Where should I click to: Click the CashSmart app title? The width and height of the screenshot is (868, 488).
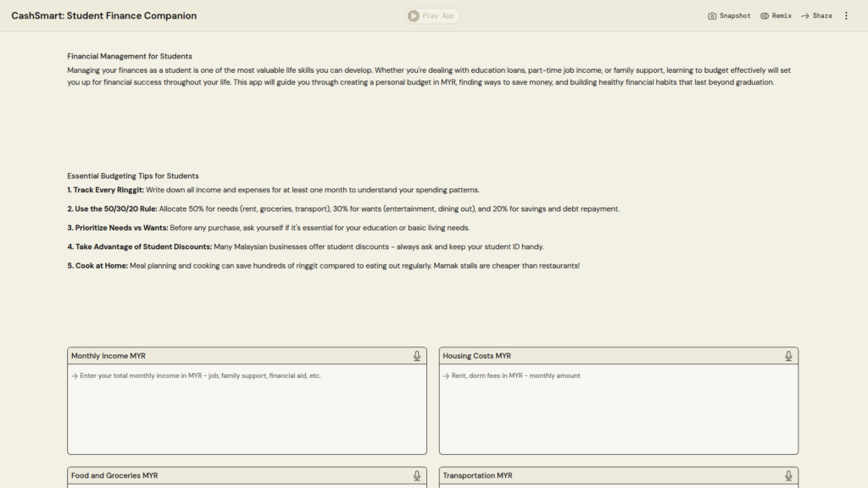tap(104, 16)
